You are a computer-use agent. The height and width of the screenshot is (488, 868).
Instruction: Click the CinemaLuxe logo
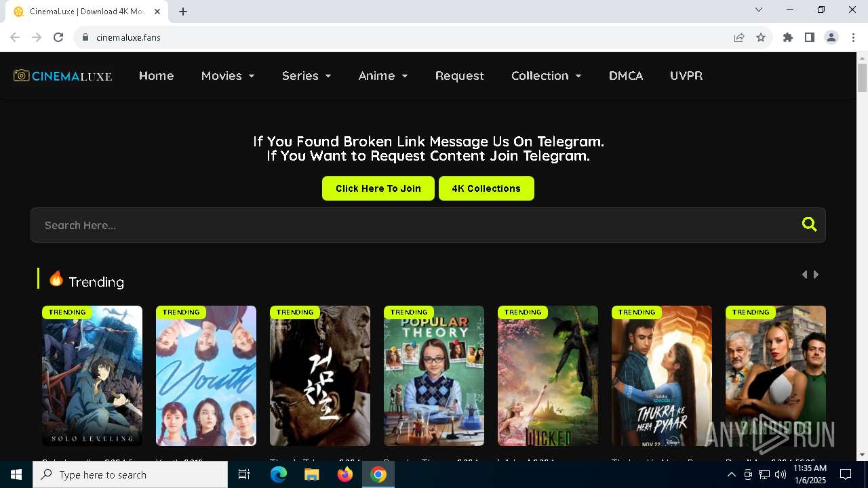pos(63,76)
